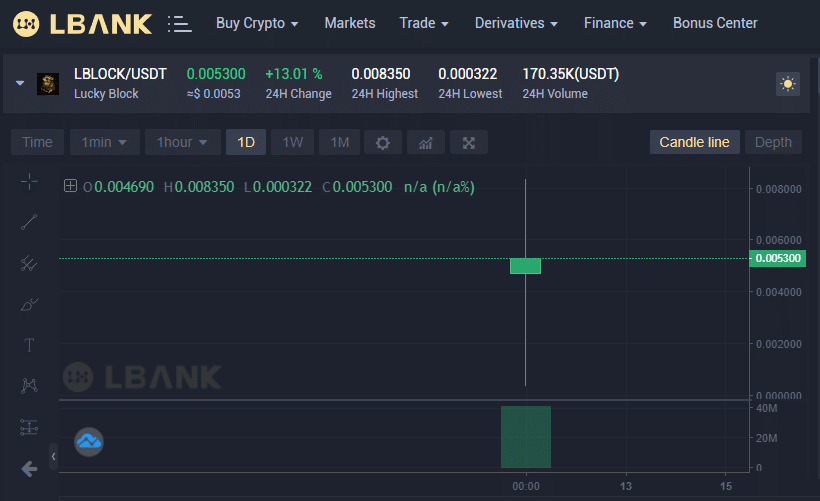
Task: Switch to the 1W interval
Action: [x=292, y=142]
